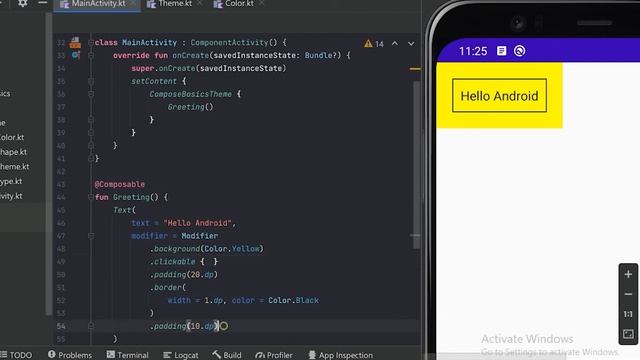
Task: Set emulator zoom to 1:1
Action: [x=628, y=314]
